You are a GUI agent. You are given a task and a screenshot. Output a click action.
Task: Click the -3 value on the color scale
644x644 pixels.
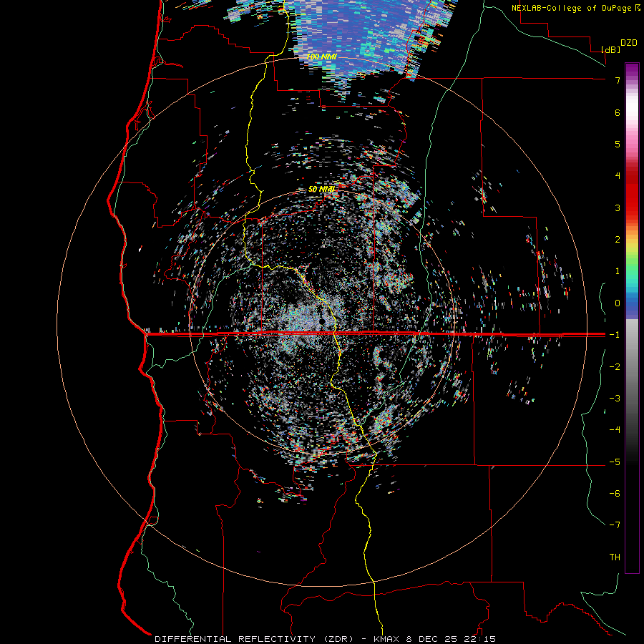(615, 399)
